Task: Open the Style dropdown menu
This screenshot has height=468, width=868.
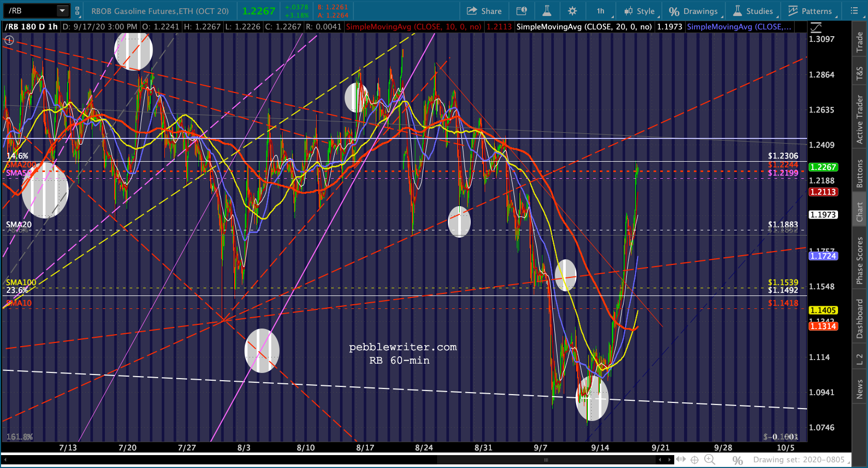Action: click(x=640, y=11)
